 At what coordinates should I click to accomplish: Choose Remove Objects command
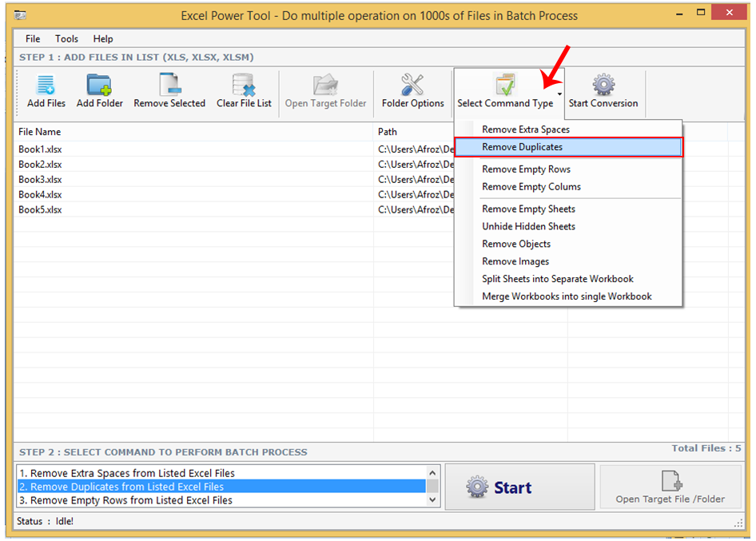tap(568, 244)
